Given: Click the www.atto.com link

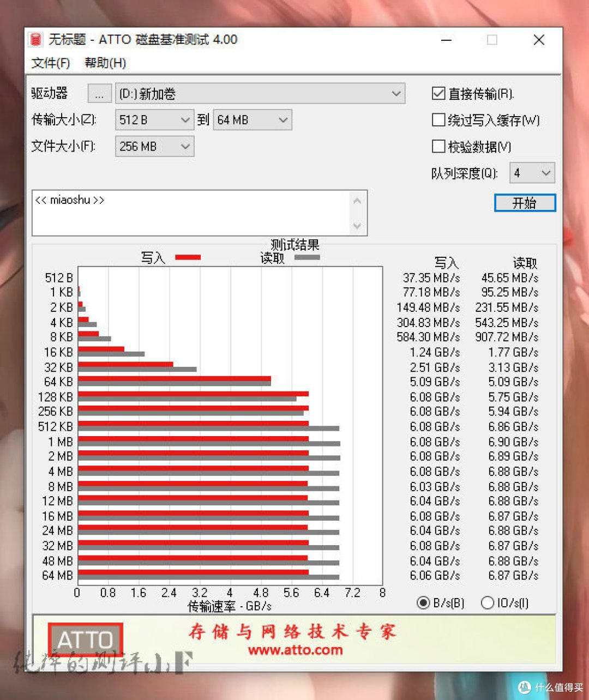Looking at the screenshot, I should pyautogui.click(x=295, y=650).
